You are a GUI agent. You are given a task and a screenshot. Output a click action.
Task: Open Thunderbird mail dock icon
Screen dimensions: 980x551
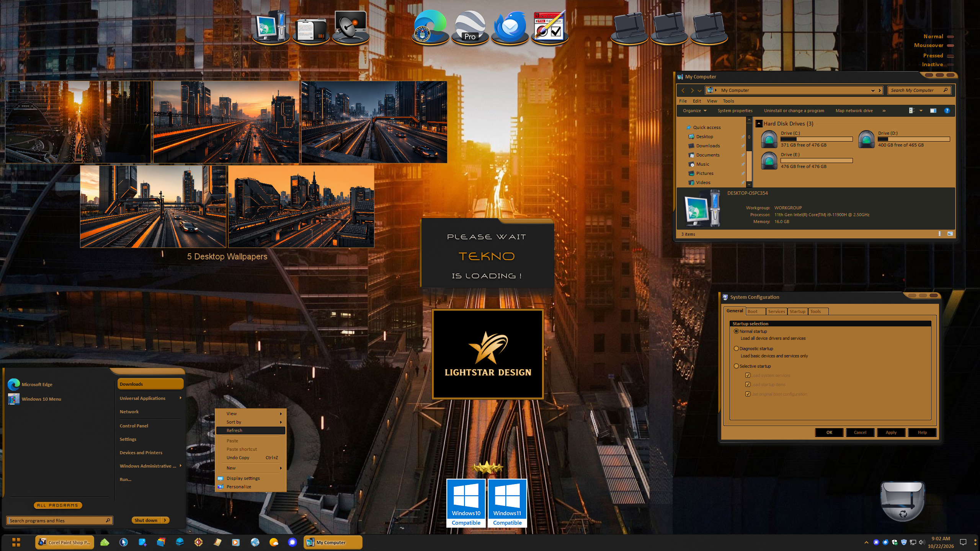[x=510, y=27]
